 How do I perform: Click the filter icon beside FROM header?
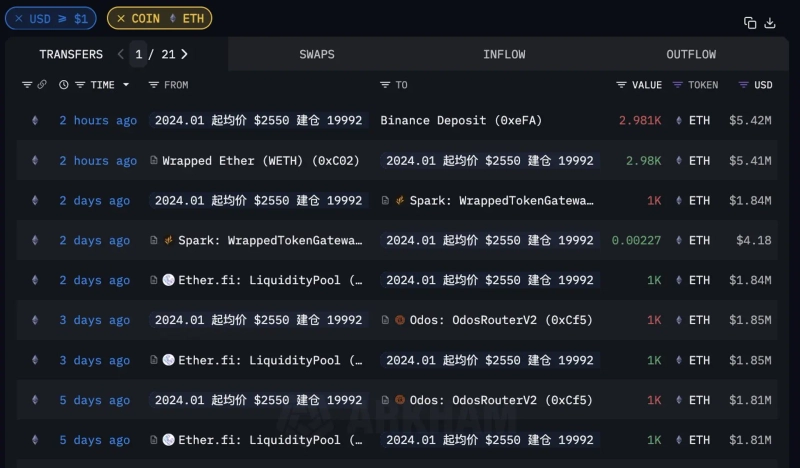[x=153, y=85]
